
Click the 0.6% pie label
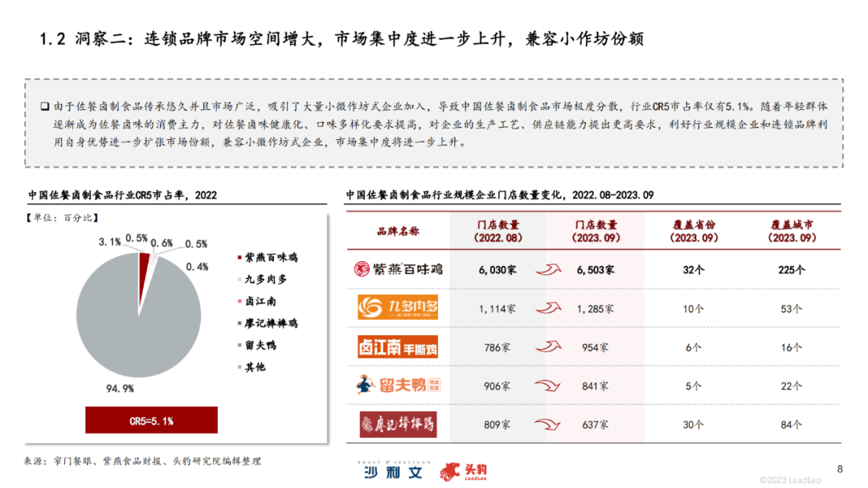[162, 243]
